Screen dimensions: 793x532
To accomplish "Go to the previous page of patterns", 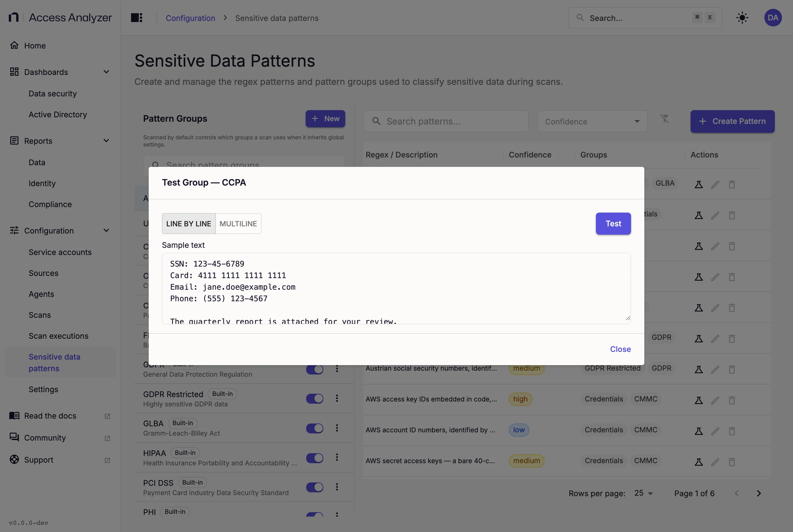I will (x=737, y=493).
